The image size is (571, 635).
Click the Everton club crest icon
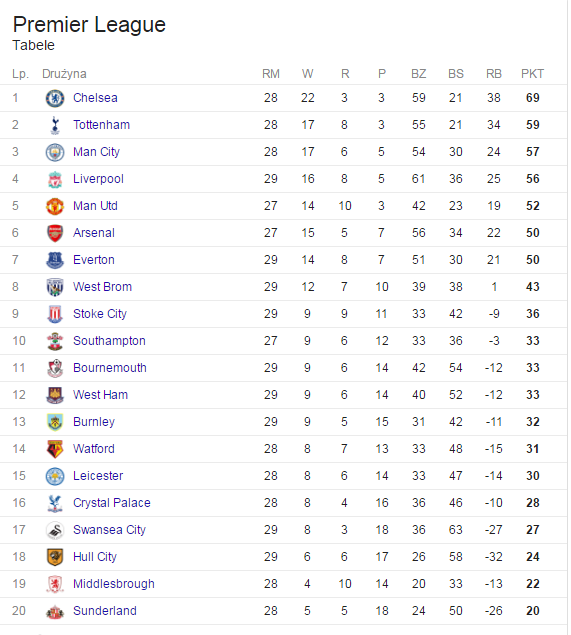pos(55,260)
